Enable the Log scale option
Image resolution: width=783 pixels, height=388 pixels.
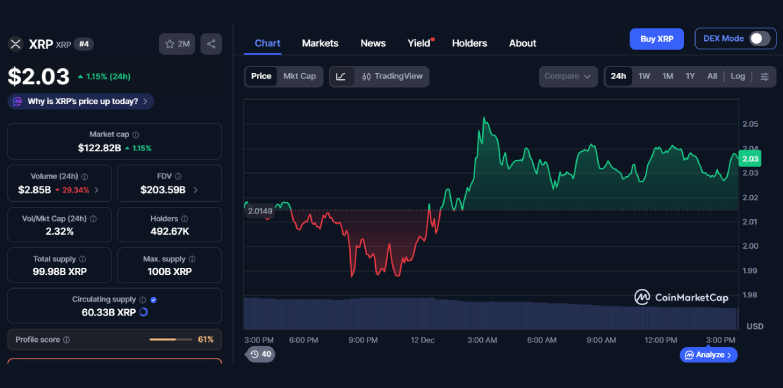pyautogui.click(x=738, y=76)
